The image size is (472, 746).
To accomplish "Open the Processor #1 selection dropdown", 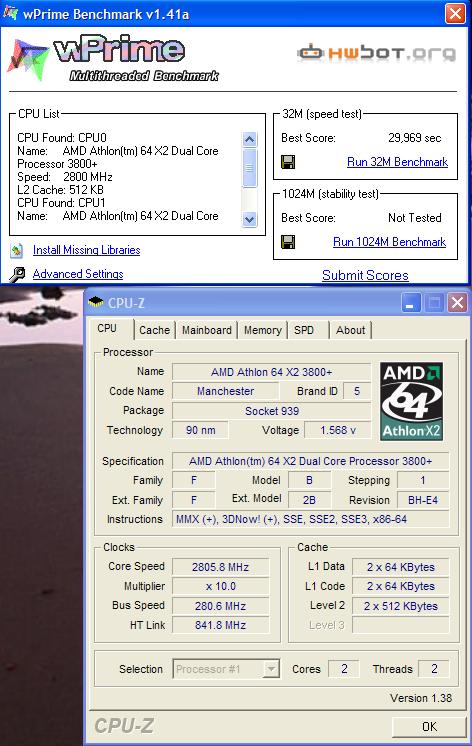I will coord(226,669).
